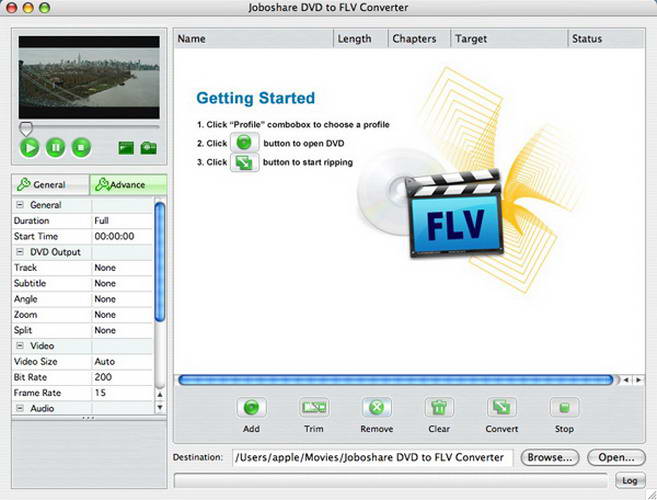Click the bottom progress status bar
The height and width of the screenshot is (500, 657).
391,480
